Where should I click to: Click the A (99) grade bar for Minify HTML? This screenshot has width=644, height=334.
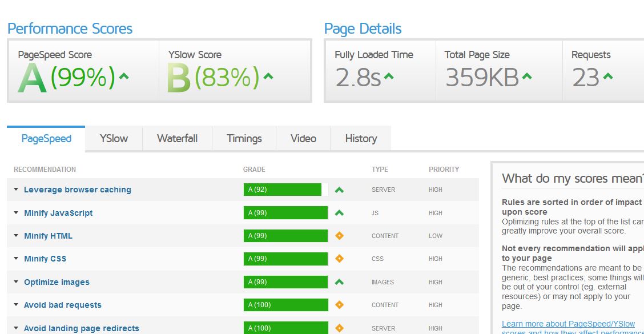[286, 236]
